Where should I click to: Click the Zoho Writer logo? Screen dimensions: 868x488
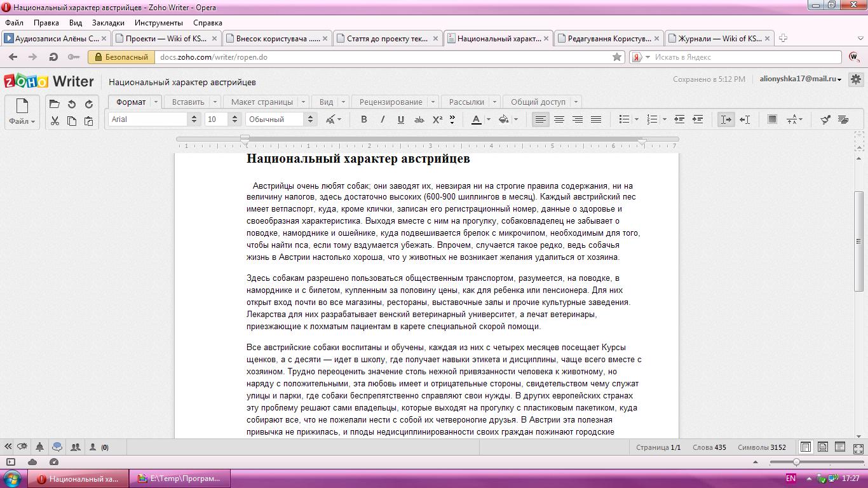click(x=49, y=81)
